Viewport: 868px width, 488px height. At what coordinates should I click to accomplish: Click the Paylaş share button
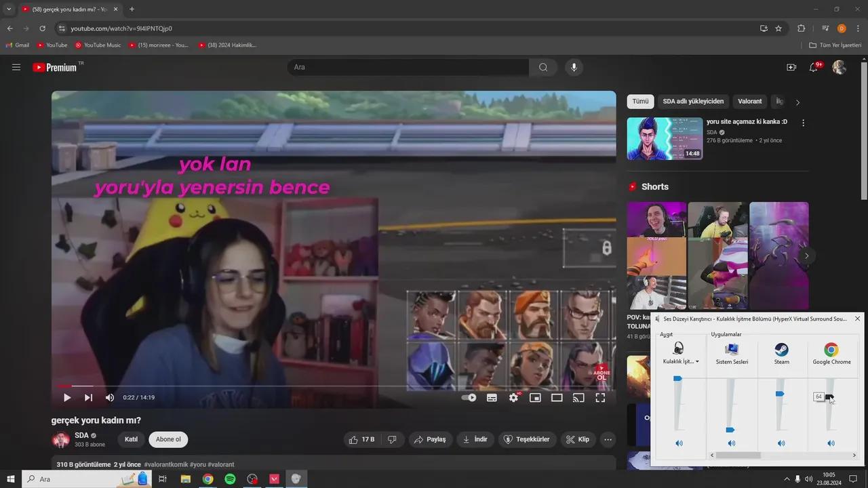coord(430,439)
